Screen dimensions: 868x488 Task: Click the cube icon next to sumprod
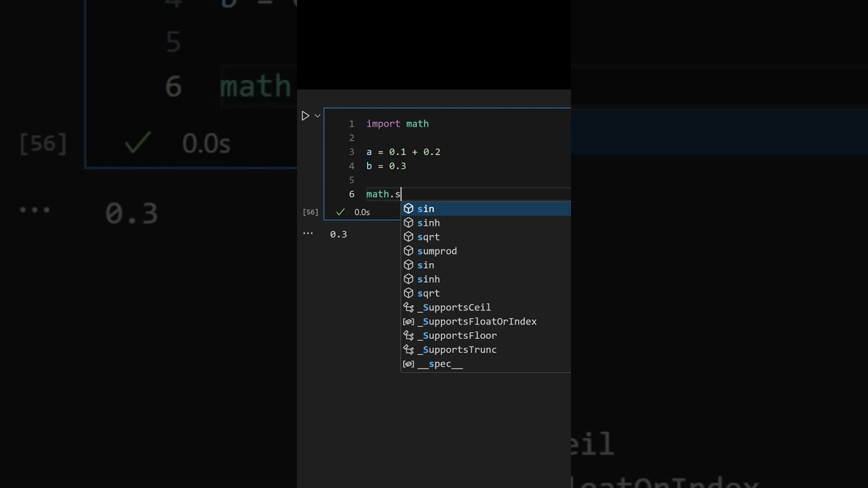408,251
